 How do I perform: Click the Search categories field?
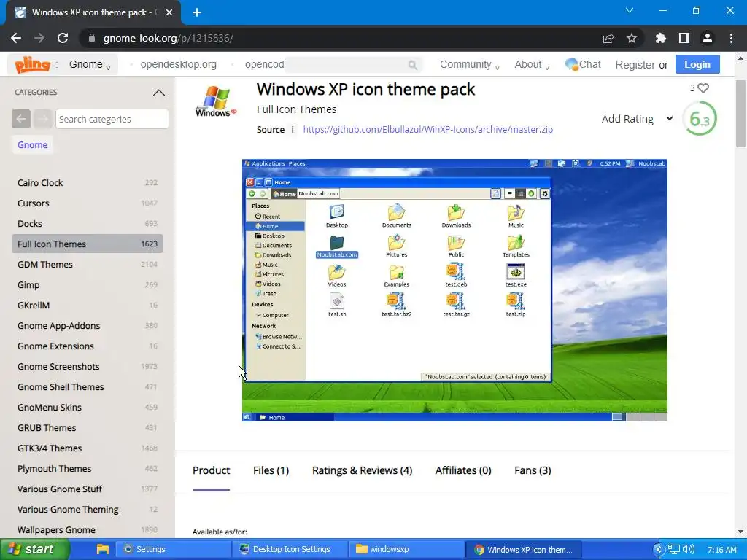coord(112,119)
